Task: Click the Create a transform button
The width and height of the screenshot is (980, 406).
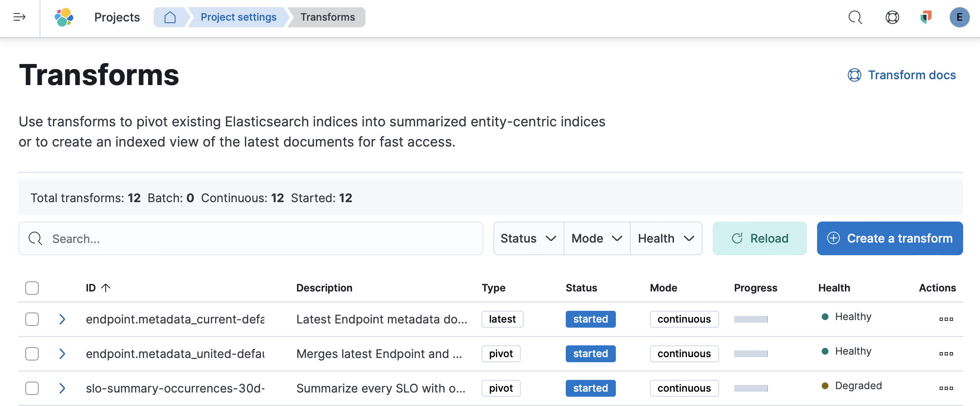Action: tap(889, 238)
